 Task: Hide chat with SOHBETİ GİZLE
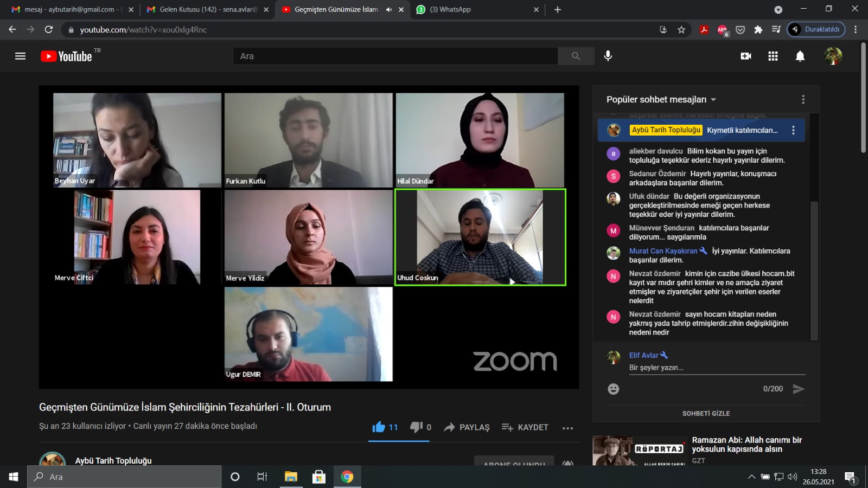click(x=706, y=413)
